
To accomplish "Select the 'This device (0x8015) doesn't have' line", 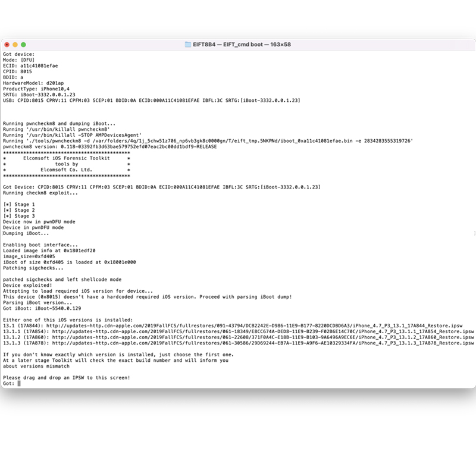I will click(x=148, y=296).
